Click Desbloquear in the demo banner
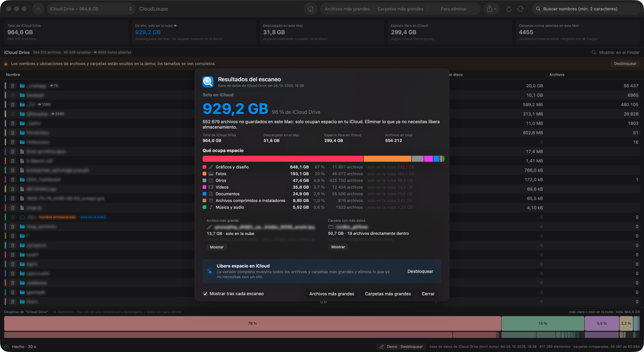644x352 pixels. tap(625, 64)
